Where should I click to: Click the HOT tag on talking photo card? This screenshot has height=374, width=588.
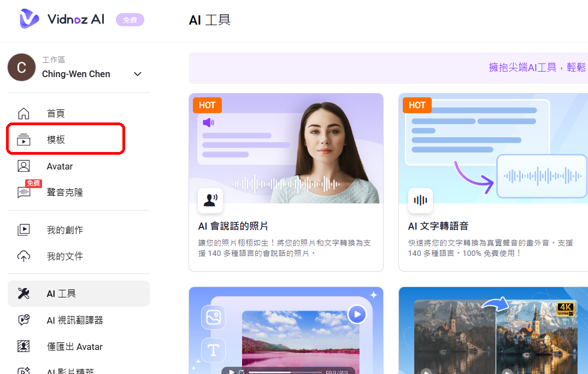[x=207, y=105]
